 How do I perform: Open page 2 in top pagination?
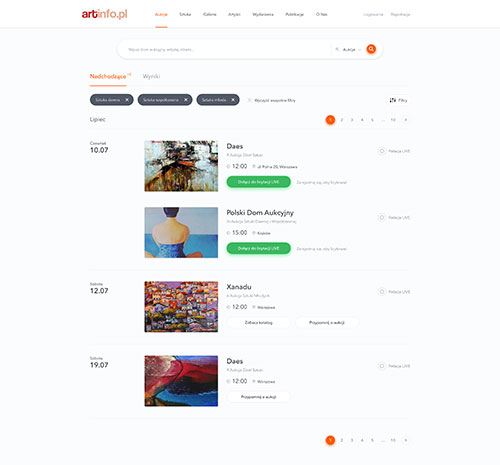(x=342, y=120)
